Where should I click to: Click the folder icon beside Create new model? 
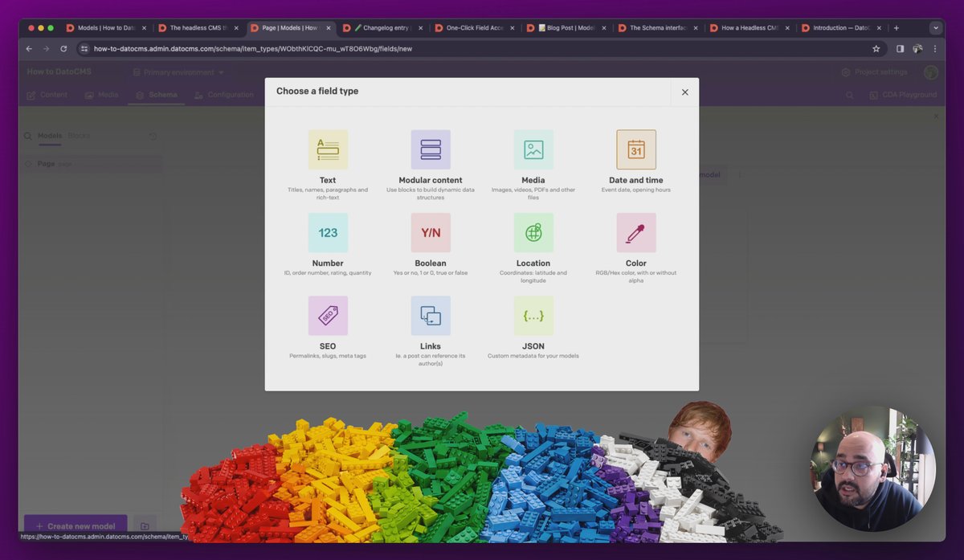pos(145,526)
